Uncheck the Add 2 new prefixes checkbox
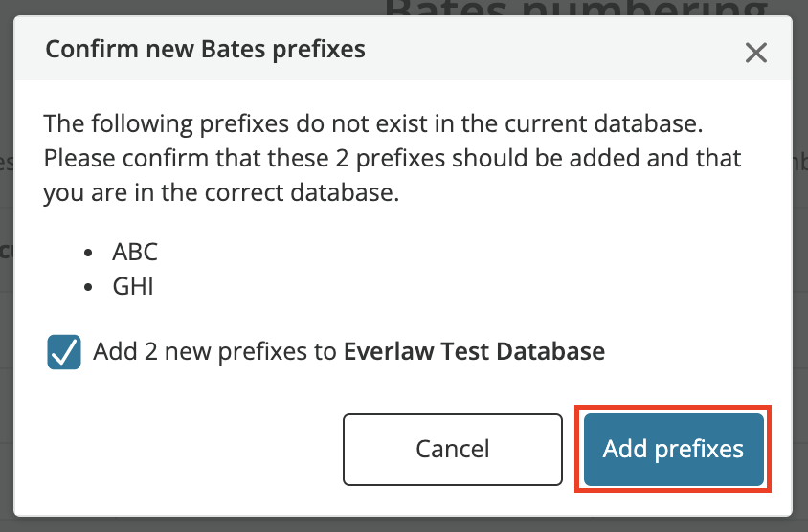Viewport: 808px width, 532px height. click(64, 352)
